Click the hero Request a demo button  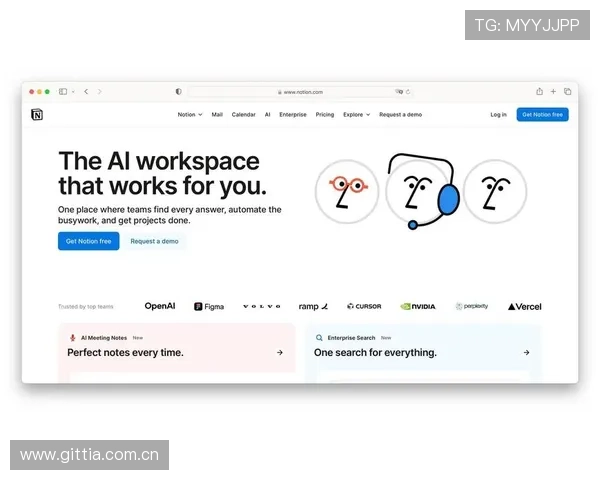154,241
